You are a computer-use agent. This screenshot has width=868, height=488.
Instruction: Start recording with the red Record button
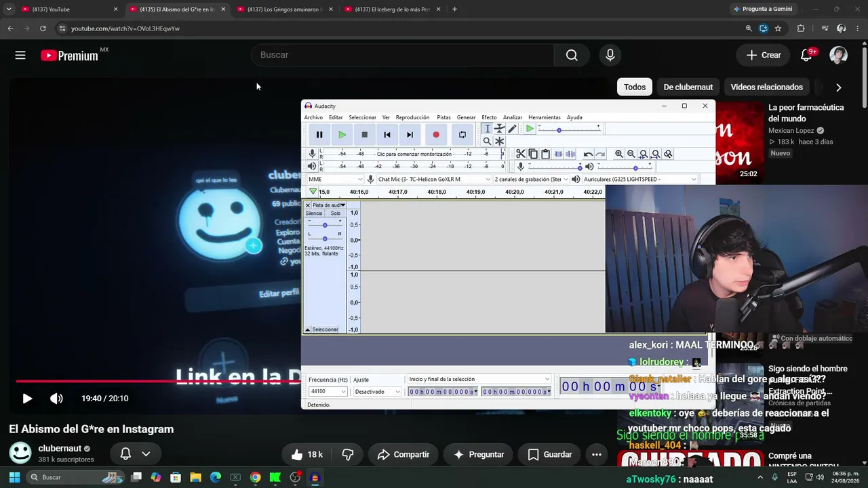(436, 134)
